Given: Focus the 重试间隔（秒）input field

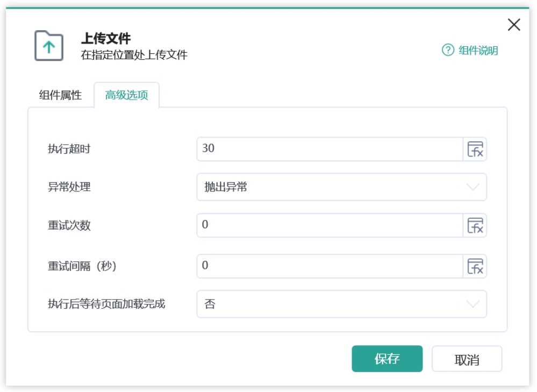Looking at the screenshot, I should [x=330, y=266].
